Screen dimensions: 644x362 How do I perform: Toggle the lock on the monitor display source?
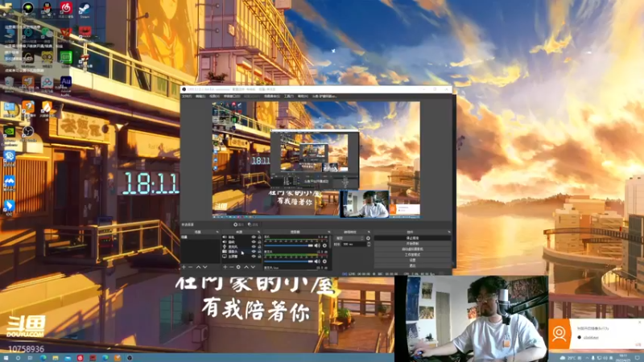point(259,257)
